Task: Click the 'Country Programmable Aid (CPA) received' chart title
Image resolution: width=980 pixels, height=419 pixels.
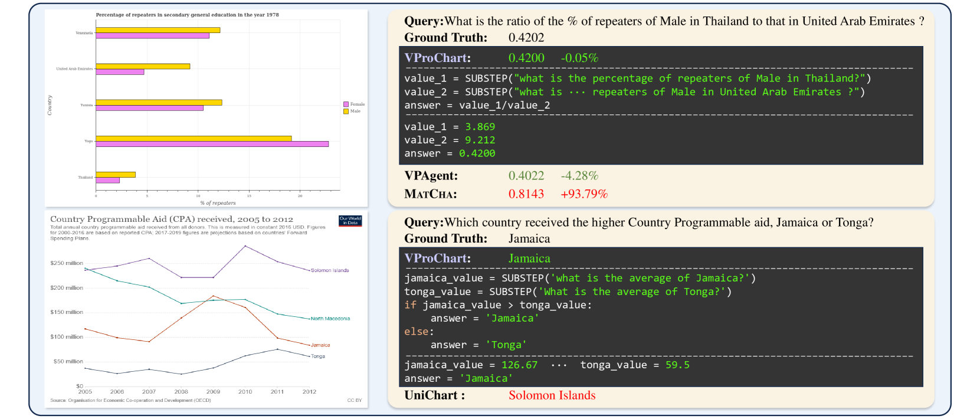Action: tap(172, 219)
